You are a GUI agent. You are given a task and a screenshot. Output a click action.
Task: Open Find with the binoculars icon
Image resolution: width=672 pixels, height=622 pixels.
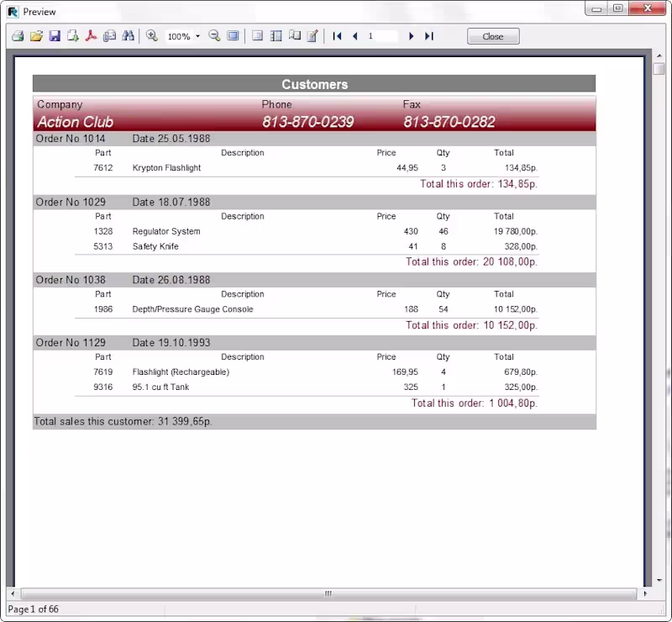[x=128, y=36]
